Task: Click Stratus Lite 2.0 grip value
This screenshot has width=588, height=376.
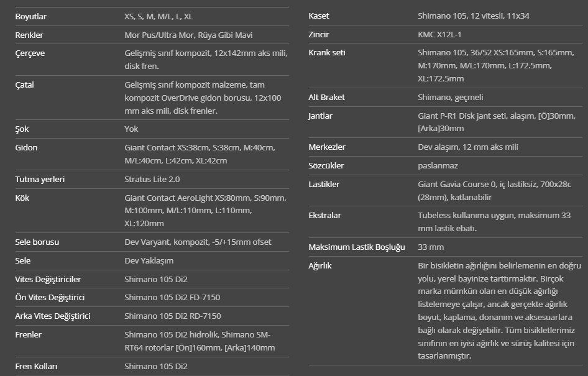Action: tap(152, 179)
